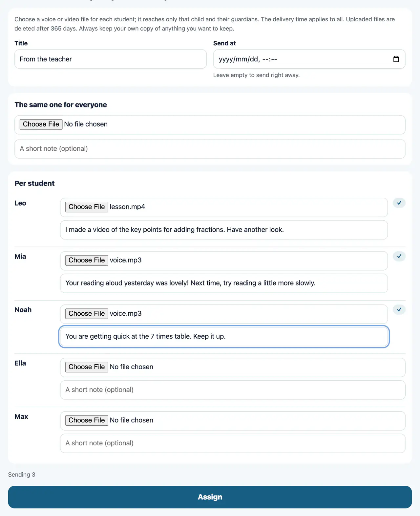Screen dimensions: 420x516
Task: Choose a file for Leo
Action: 87,207
